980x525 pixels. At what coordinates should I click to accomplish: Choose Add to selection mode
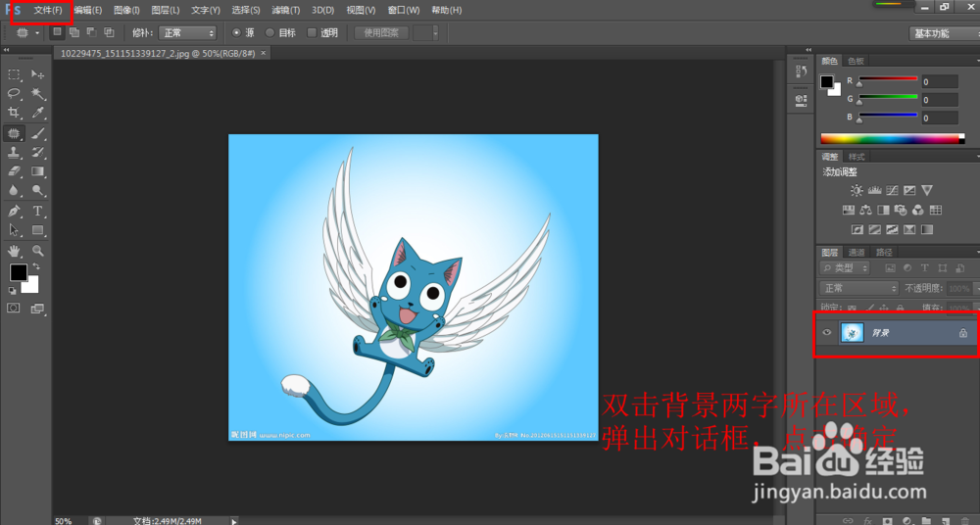(x=74, y=32)
